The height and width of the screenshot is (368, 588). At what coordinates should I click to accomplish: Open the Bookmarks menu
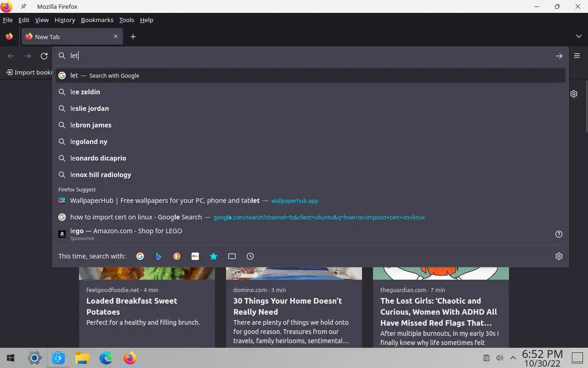pyautogui.click(x=97, y=20)
